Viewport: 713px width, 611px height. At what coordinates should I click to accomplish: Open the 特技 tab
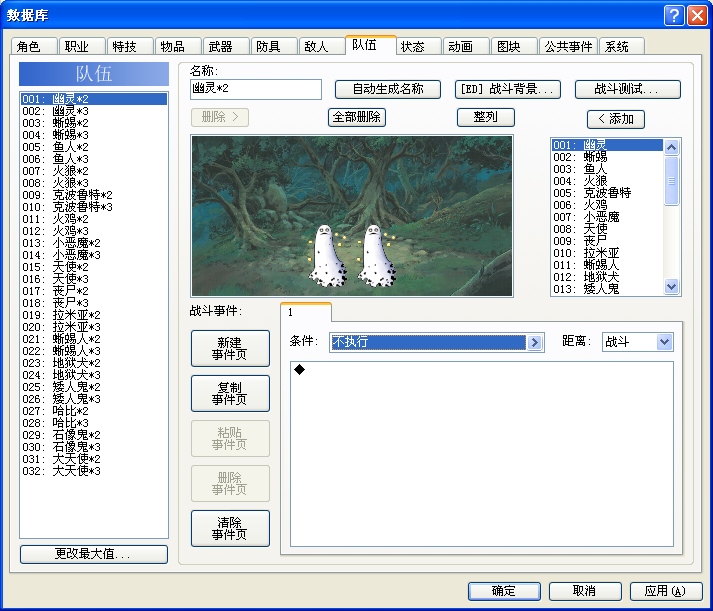pyautogui.click(x=130, y=47)
